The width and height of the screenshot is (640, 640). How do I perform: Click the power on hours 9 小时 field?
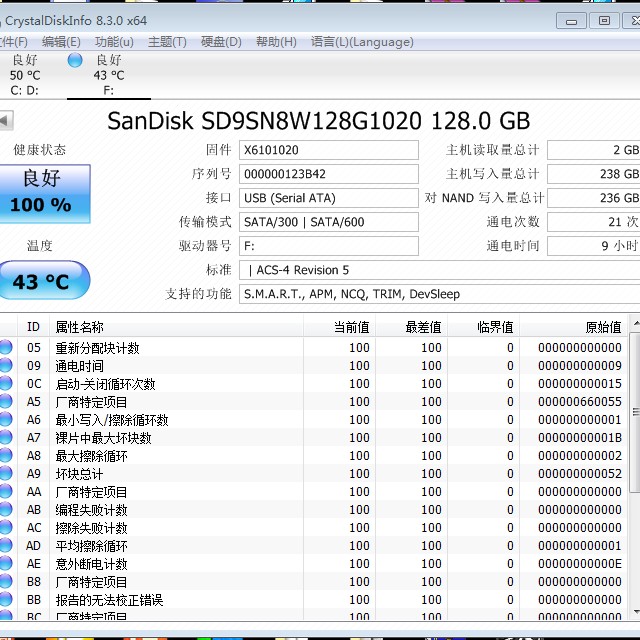pyautogui.click(x=593, y=246)
